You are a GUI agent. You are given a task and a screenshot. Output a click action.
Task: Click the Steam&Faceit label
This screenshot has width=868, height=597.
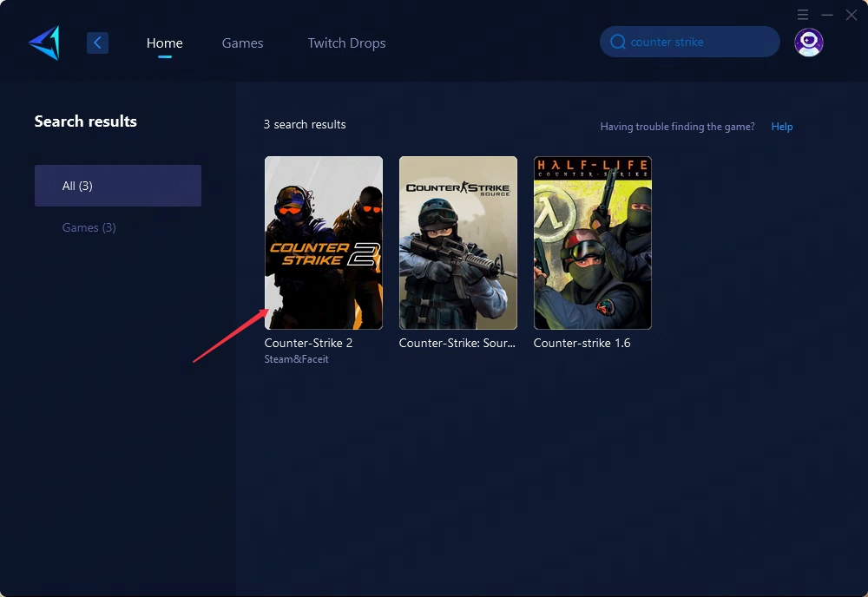point(296,359)
